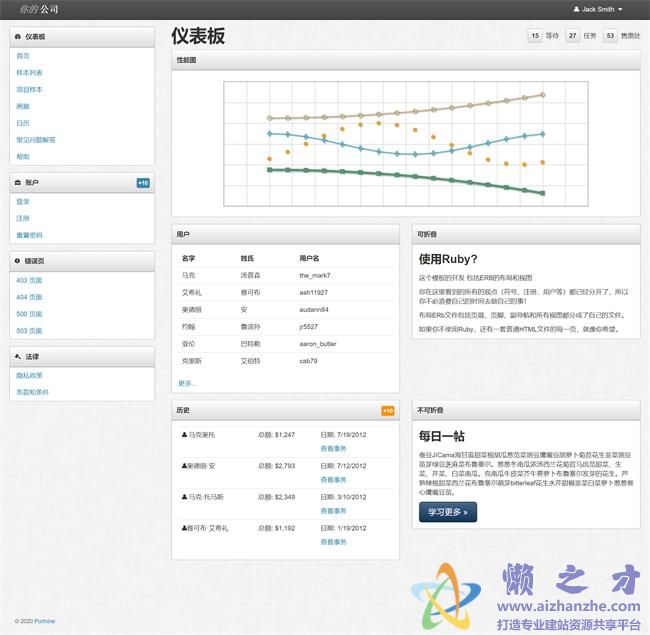Open the 日历 sidebar link
650x635 pixels.
click(x=23, y=123)
